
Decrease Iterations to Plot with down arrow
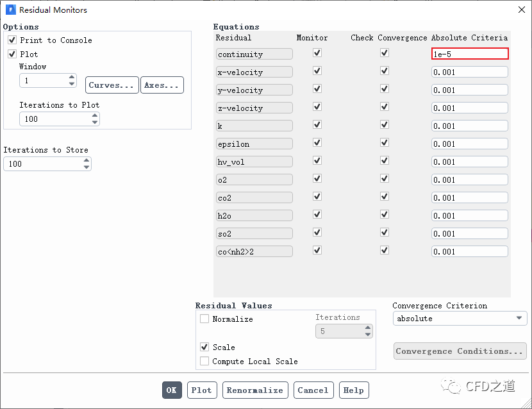pyautogui.click(x=95, y=122)
